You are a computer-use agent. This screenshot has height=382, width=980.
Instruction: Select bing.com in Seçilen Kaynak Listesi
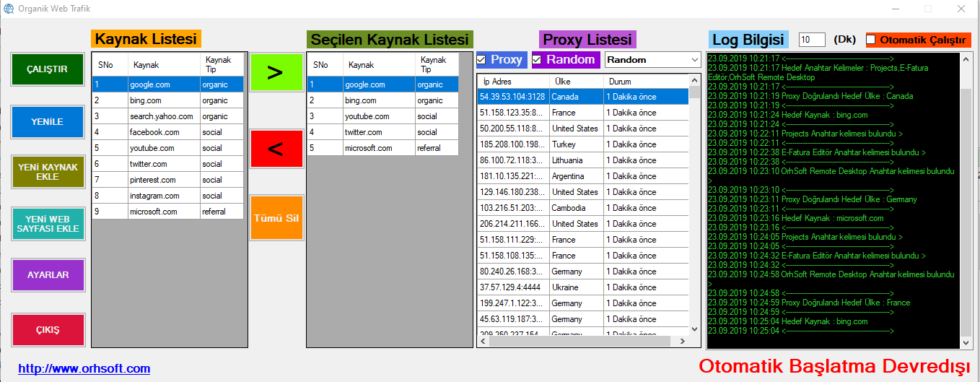click(382, 100)
